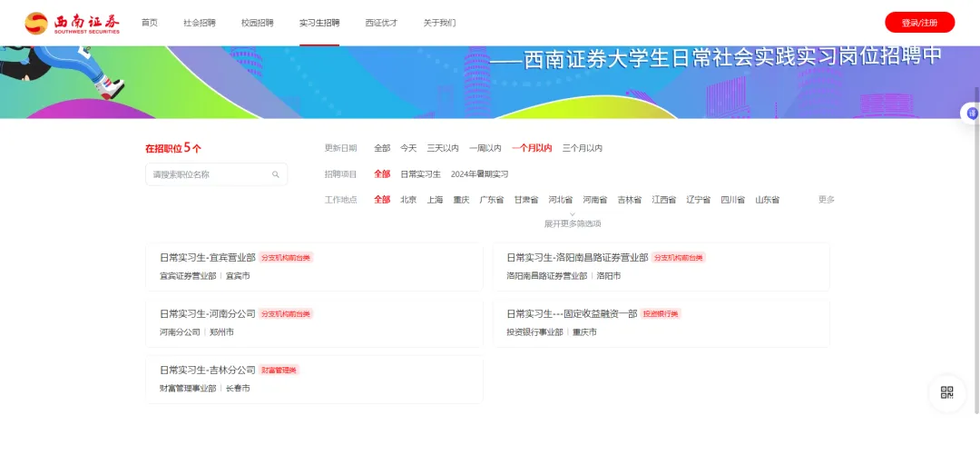
Task: Click the search magnifier icon
Action: 276,174
